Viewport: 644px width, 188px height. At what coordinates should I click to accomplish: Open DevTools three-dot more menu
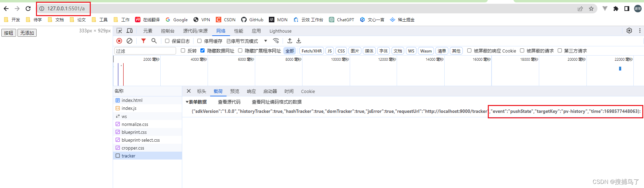640,31
